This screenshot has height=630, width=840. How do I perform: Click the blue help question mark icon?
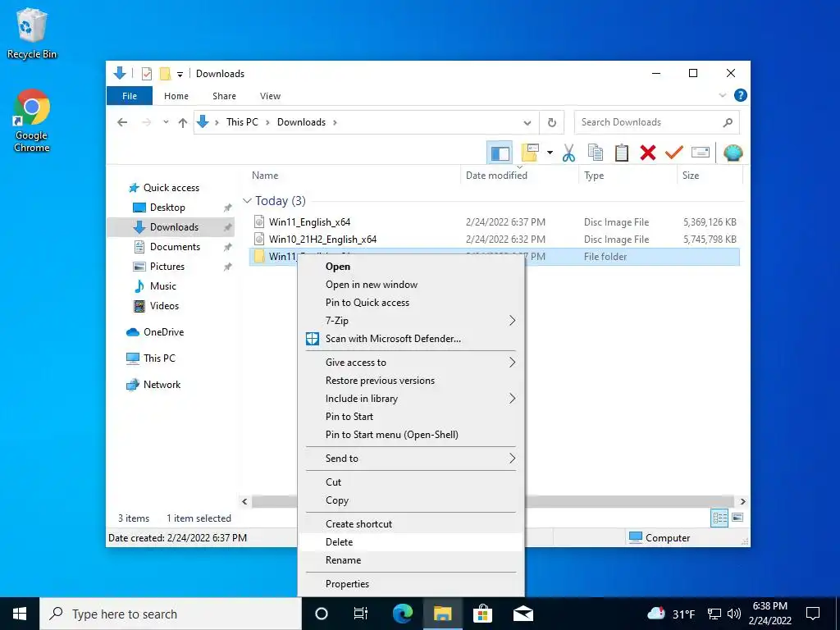coord(741,95)
